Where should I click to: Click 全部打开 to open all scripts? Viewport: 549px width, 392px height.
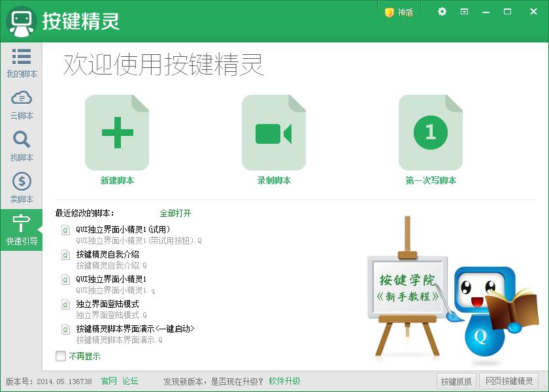(175, 214)
